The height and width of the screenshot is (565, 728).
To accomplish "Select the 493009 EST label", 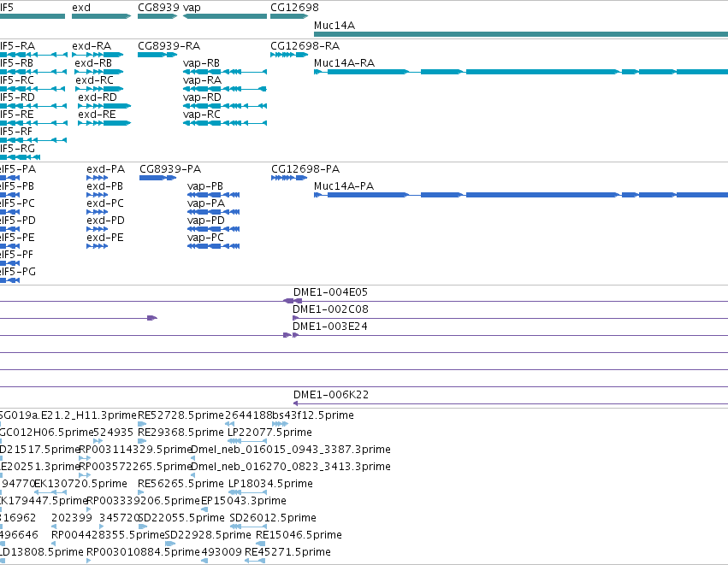I will click(222, 552).
